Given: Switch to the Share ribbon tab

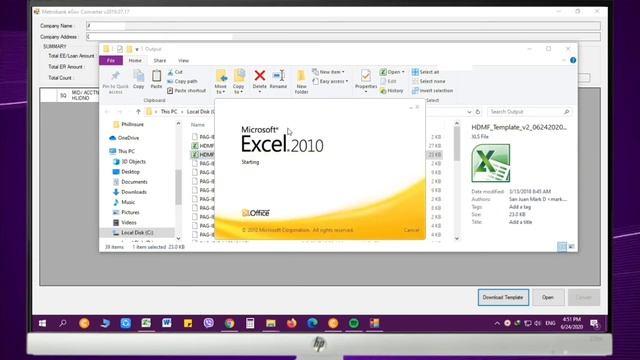Looking at the screenshot, I should 160,60.
